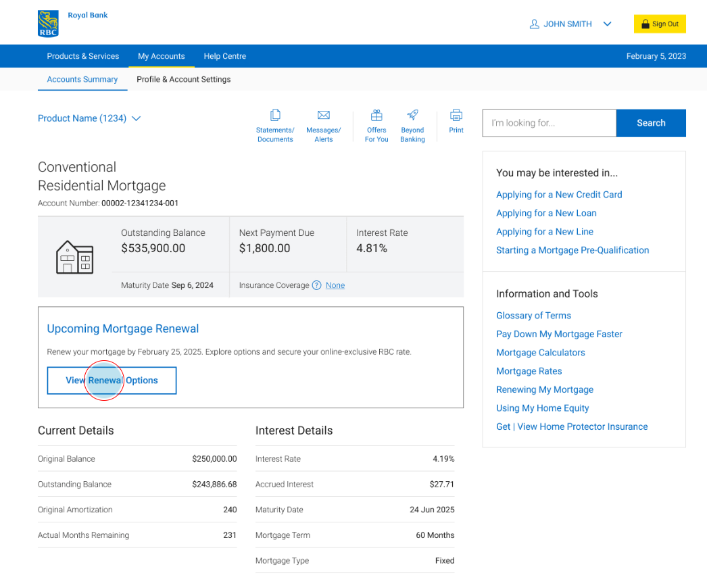The width and height of the screenshot is (707, 588).
Task: Click the I'm looking for search field
Action: pyautogui.click(x=550, y=122)
